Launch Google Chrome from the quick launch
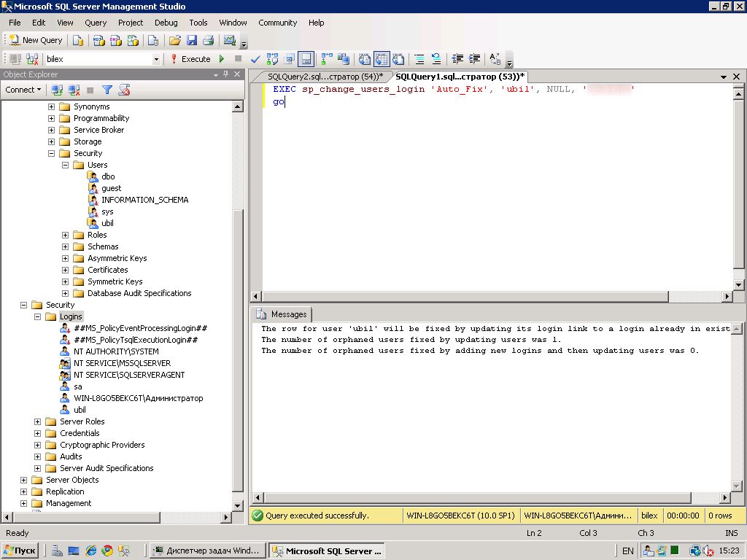The height and width of the screenshot is (560, 747). (x=108, y=551)
